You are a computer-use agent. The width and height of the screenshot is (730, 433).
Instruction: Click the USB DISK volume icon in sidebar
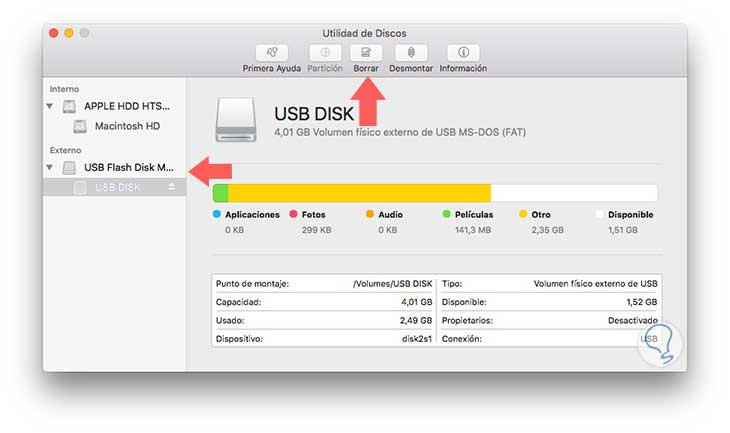coord(80,188)
